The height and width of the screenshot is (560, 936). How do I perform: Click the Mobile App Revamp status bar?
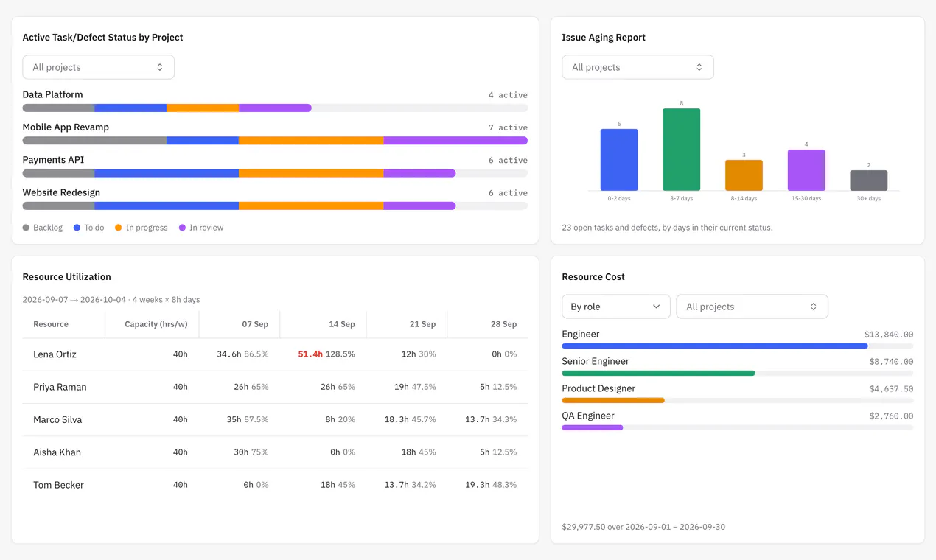click(275, 140)
